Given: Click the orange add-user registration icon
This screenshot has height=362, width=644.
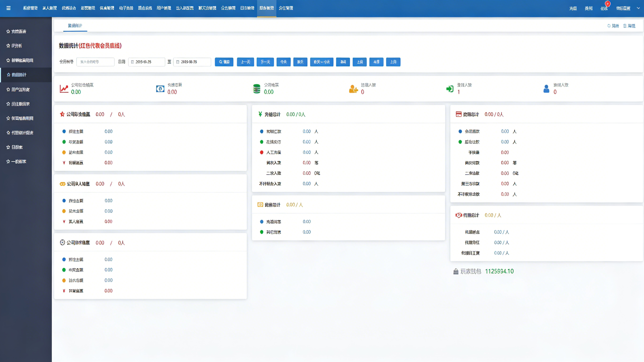Looking at the screenshot, I should tap(353, 89).
